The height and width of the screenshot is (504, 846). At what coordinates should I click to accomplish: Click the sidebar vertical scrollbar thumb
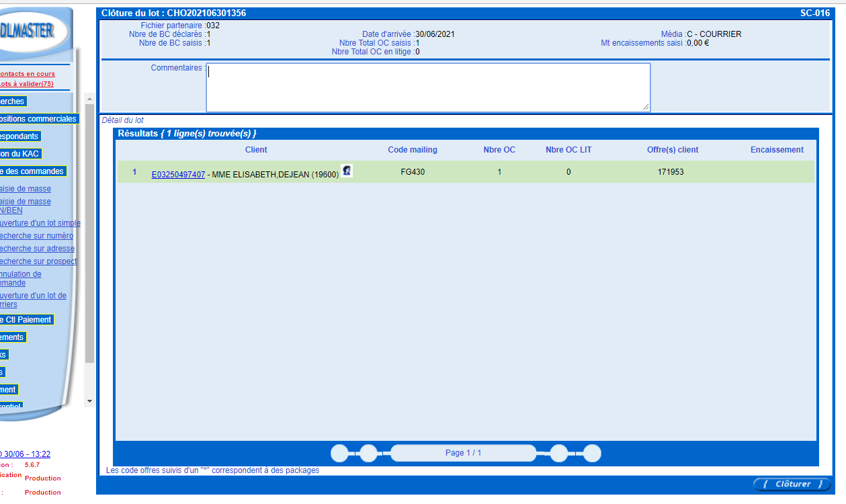point(89,233)
